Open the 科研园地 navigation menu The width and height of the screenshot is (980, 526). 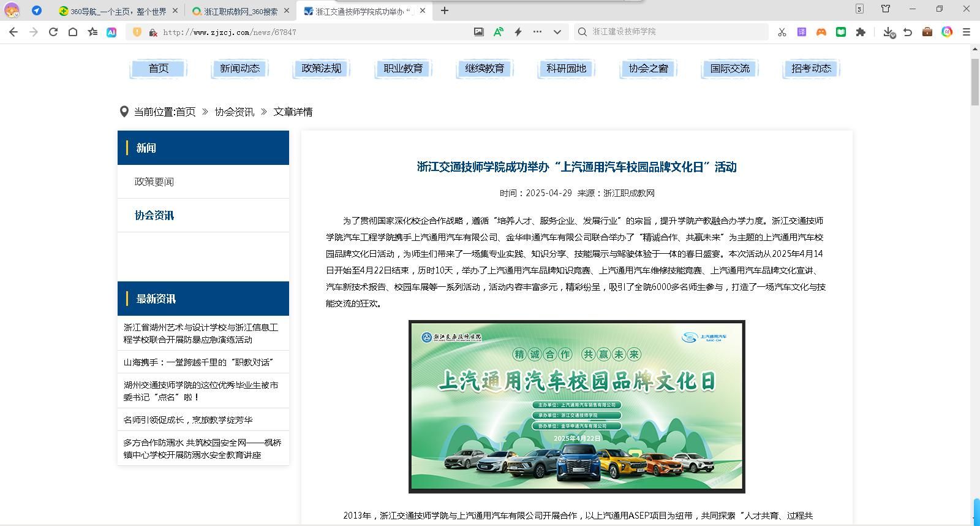tap(567, 69)
